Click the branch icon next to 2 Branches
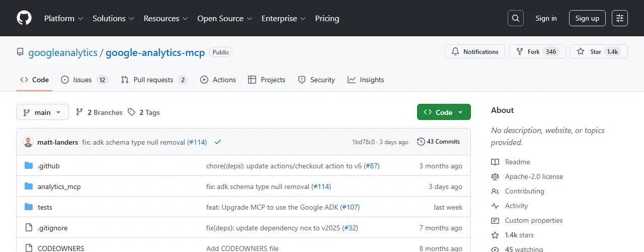 (x=79, y=112)
